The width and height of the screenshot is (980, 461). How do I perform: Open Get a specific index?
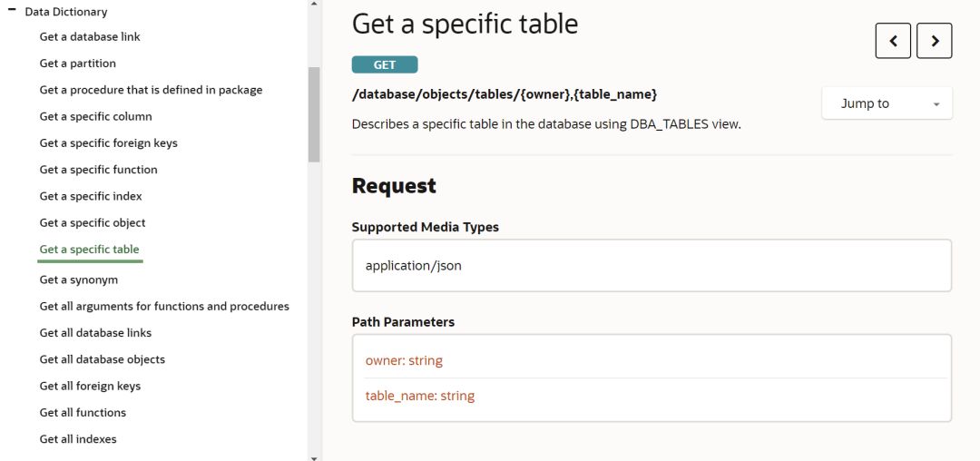coord(91,196)
